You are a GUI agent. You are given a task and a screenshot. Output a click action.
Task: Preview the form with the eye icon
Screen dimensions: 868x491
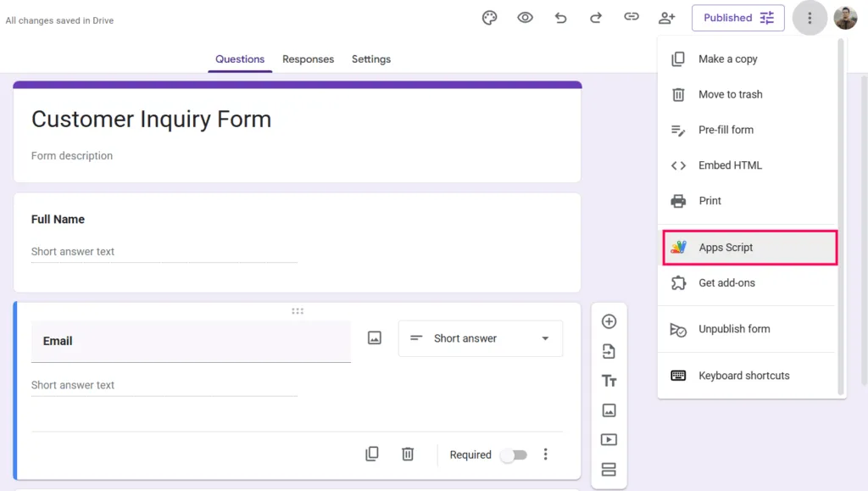[x=525, y=17]
